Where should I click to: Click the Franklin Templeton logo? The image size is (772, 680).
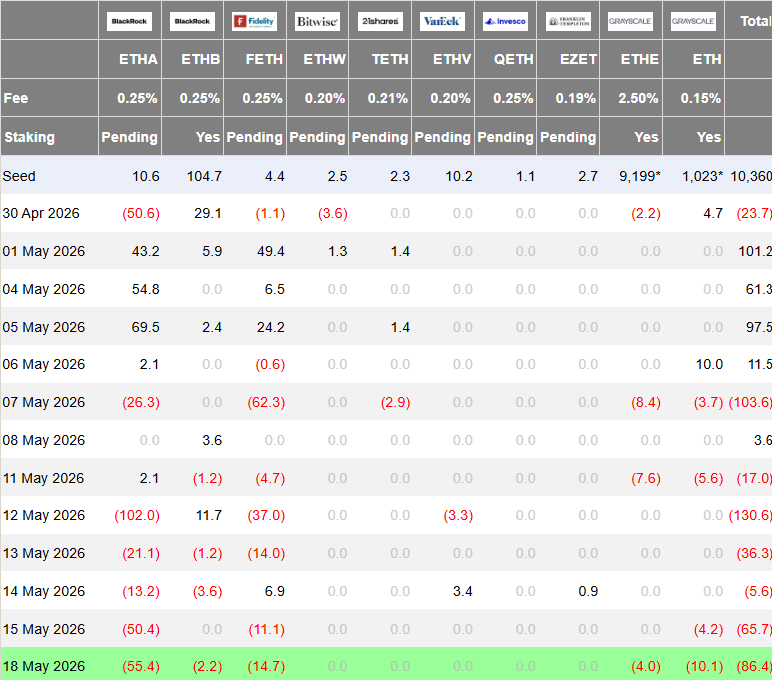pos(568,21)
